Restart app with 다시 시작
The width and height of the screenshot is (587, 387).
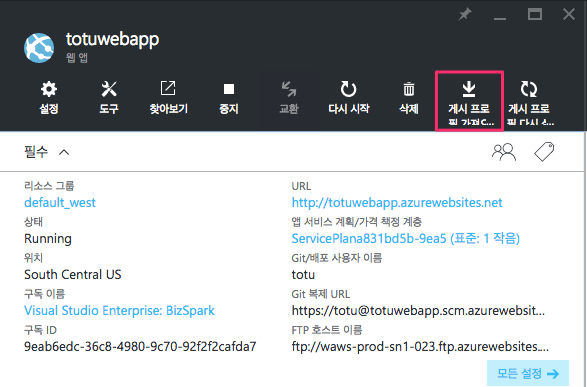(x=349, y=98)
